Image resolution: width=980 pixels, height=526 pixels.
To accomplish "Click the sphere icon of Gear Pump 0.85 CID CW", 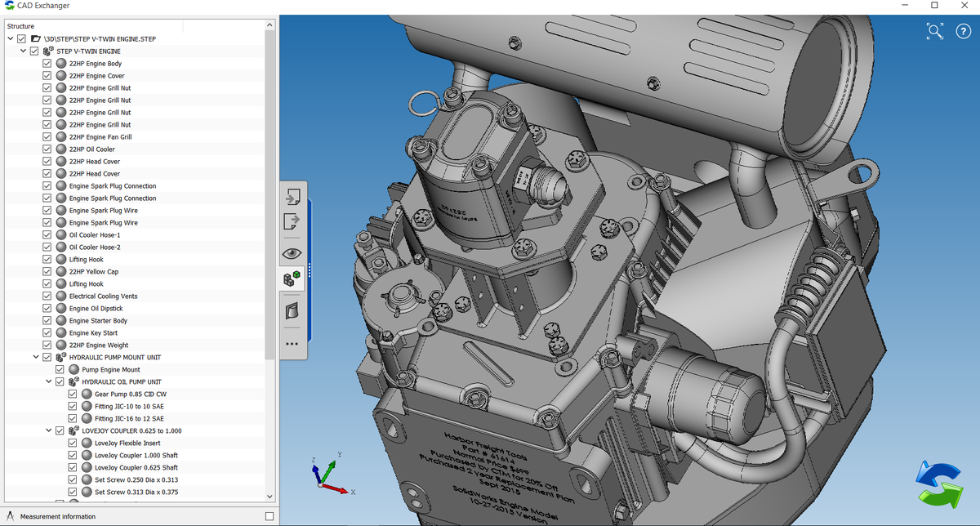I will coord(87,394).
